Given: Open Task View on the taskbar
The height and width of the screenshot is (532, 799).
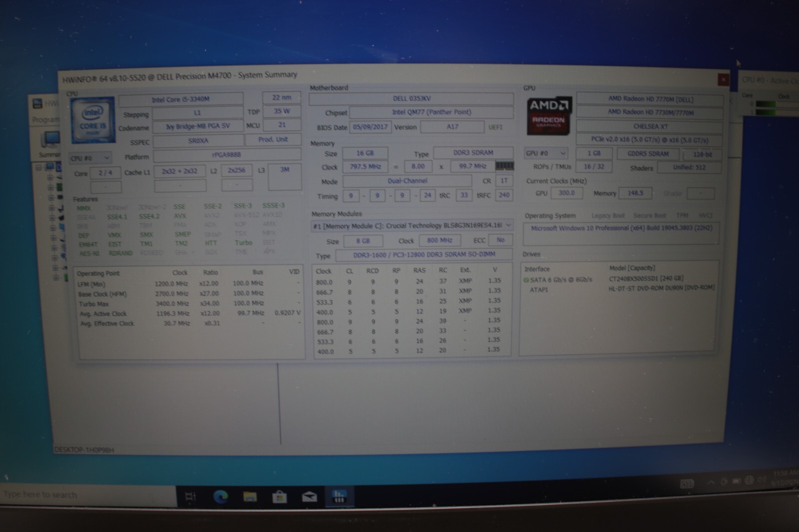Looking at the screenshot, I should (x=190, y=497).
